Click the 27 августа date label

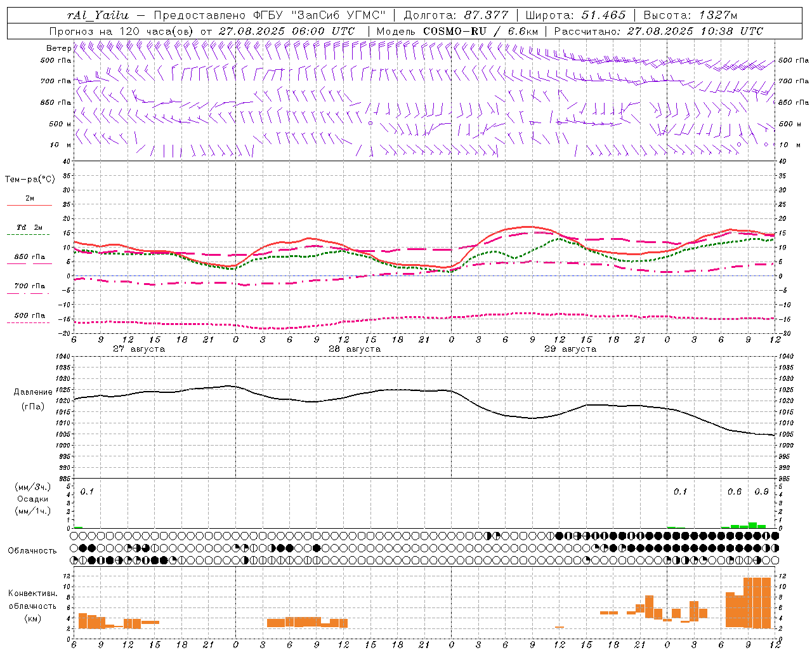139,349
